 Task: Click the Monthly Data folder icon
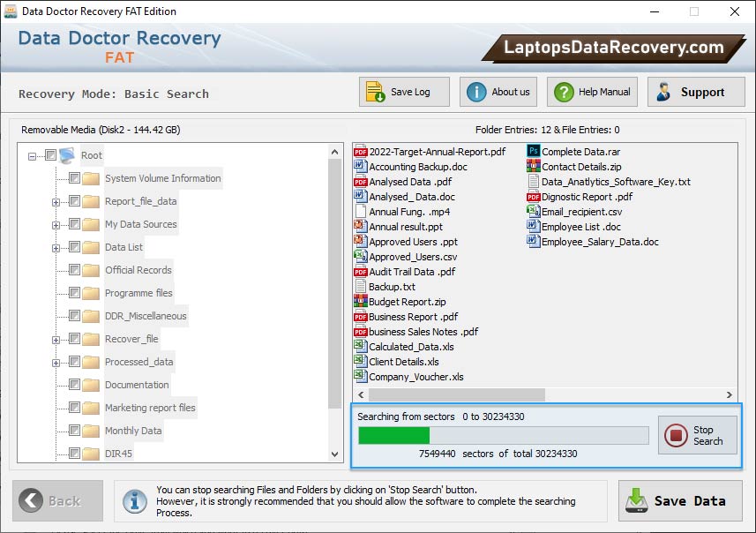tap(91, 431)
